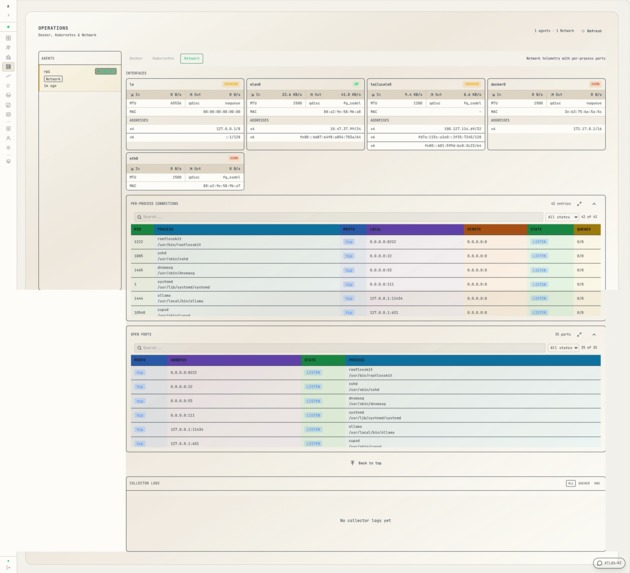Collapse the Open Ports panel
630x573 pixels.
(594, 335)
